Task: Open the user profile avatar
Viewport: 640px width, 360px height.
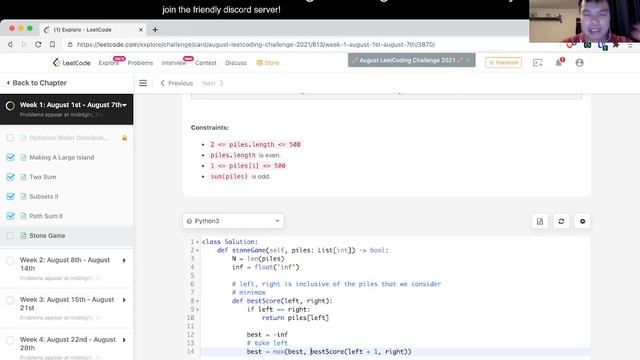Action: 579,62
